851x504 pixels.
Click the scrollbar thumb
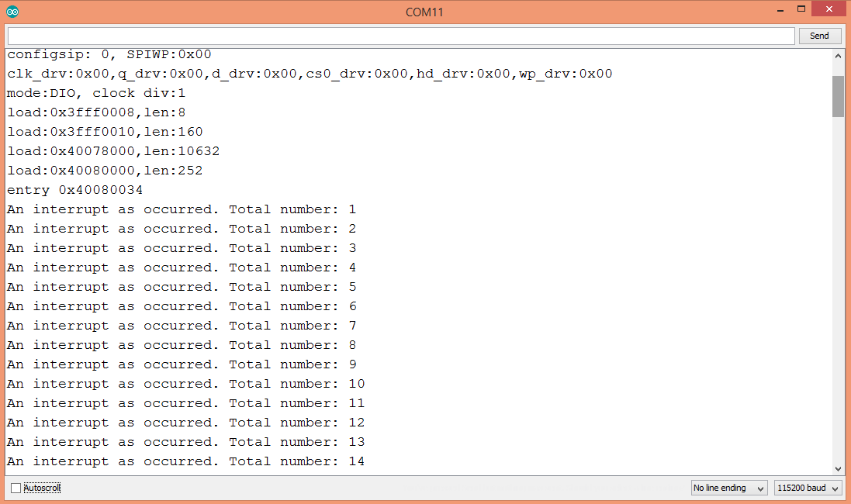click(x=839, y=97)
